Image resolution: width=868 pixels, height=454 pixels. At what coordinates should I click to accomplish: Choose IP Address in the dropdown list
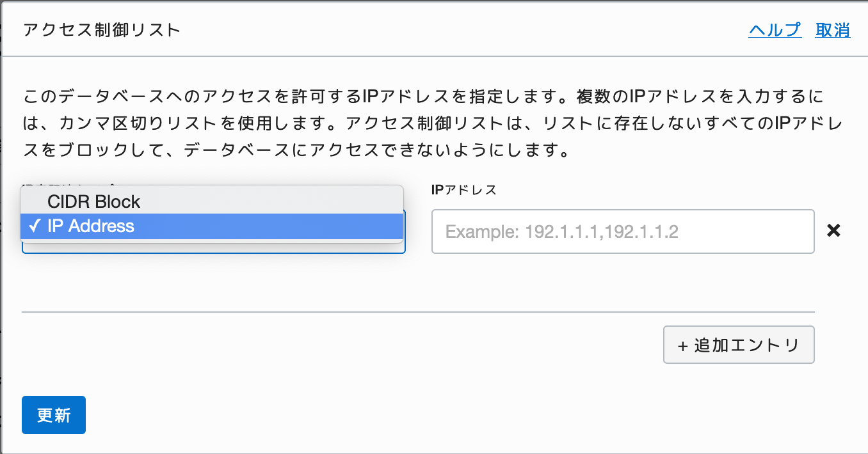point(212,226)
